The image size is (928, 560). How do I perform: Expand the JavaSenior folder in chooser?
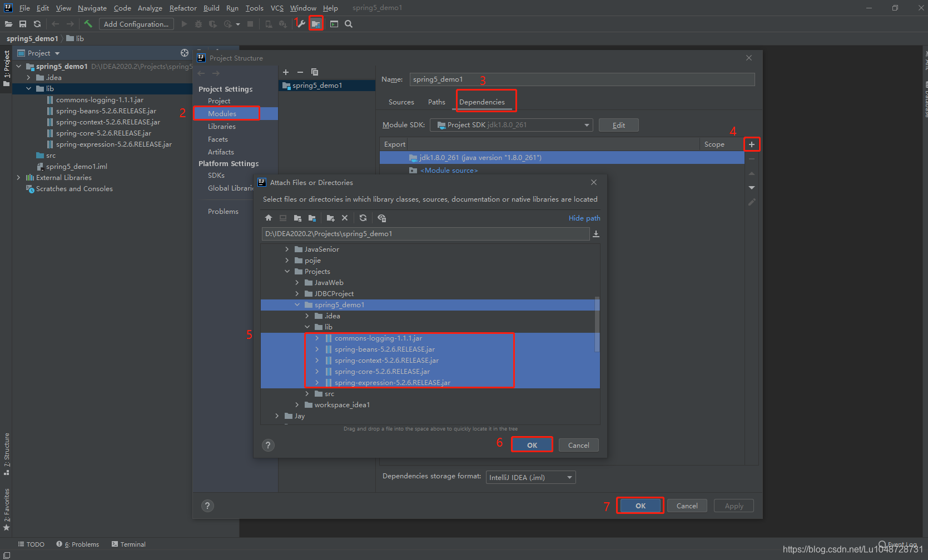287,249
